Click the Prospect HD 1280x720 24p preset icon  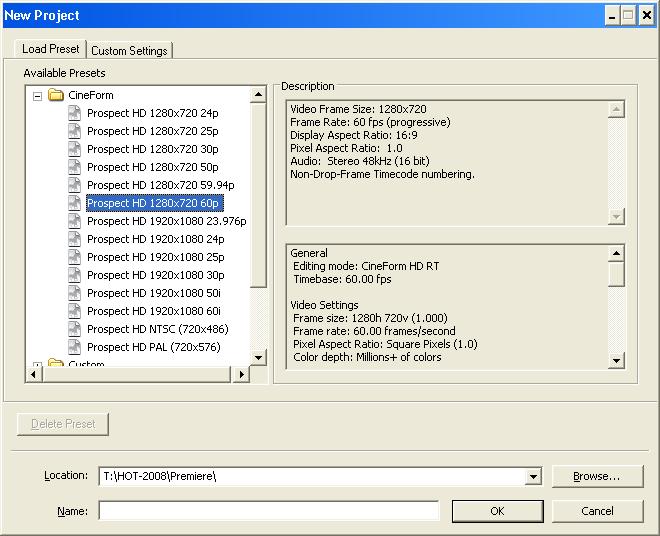pyautogui.click(x=75, y=113)
